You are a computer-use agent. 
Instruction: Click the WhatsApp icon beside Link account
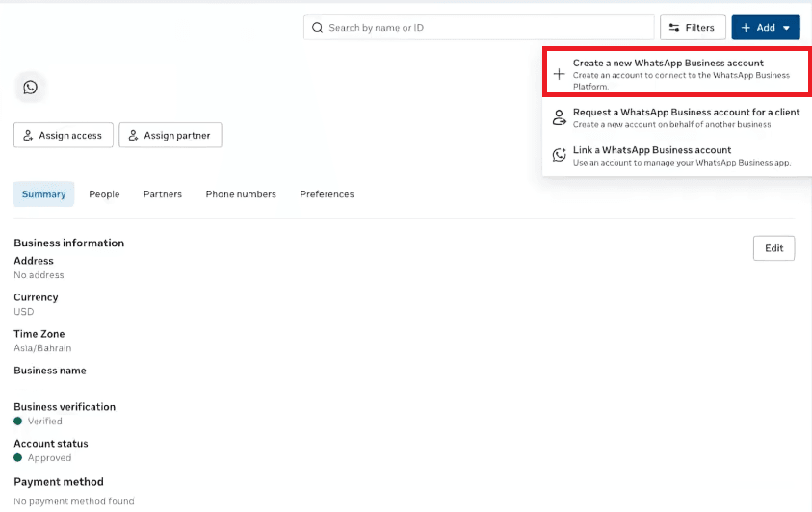point(559,155)
